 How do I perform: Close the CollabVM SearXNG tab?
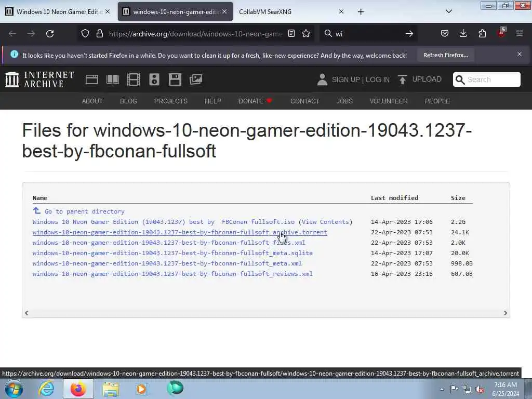(341, 11)
